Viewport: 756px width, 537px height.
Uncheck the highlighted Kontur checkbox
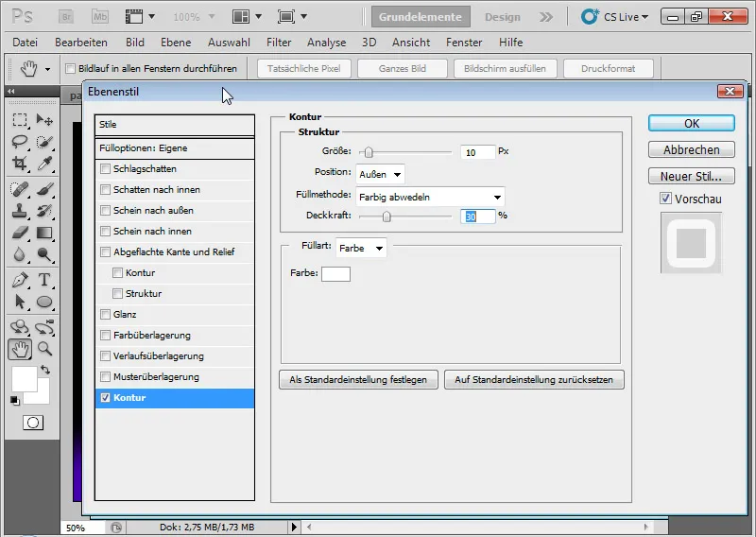[x=105, y=398]
